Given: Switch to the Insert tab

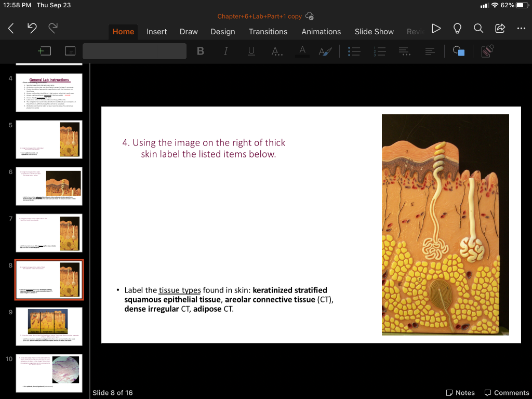Looking at the screenshot, I should [156, 32].
